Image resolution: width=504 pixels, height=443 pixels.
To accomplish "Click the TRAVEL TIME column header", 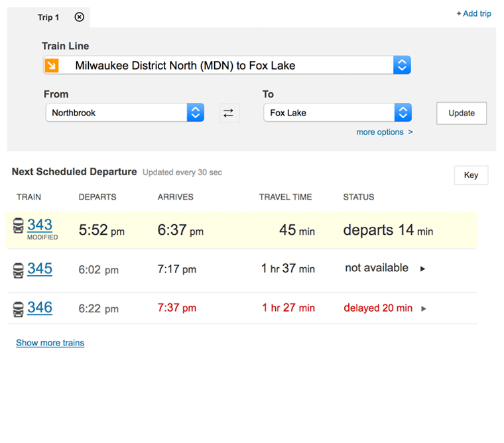I will coord(285,197).
